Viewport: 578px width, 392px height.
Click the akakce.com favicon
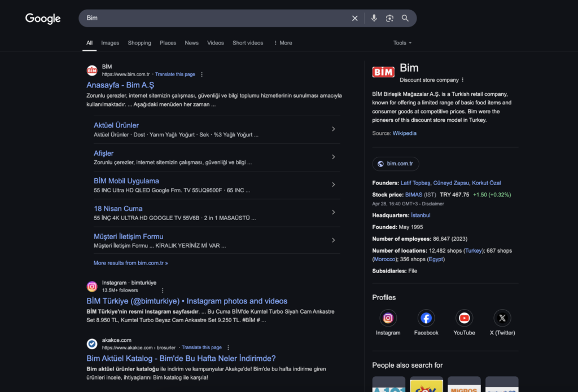(92, 343)
